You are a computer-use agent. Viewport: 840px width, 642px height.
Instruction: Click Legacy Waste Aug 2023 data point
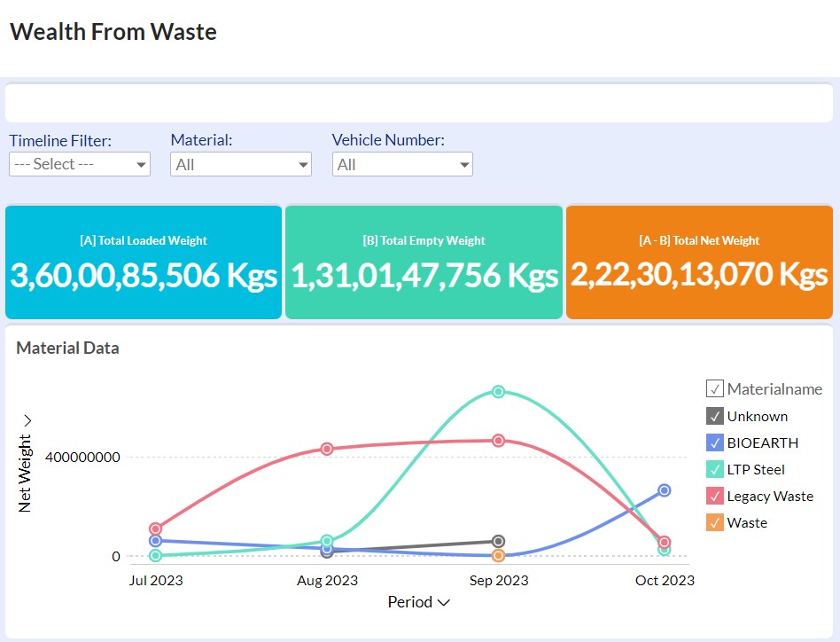coord(327,449)
